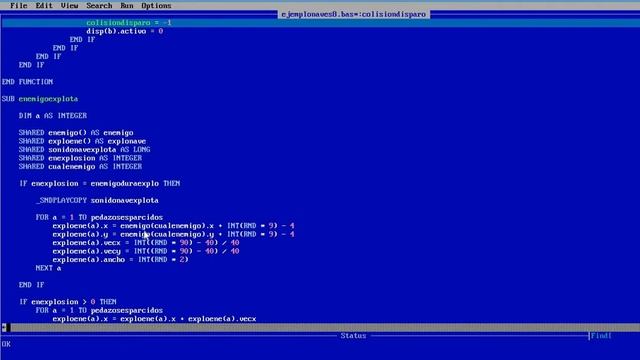Click the 'DIM a AS INTEGER' line
Screen dimensions: 640x360
pyautogui.click(x=53, y=116)
